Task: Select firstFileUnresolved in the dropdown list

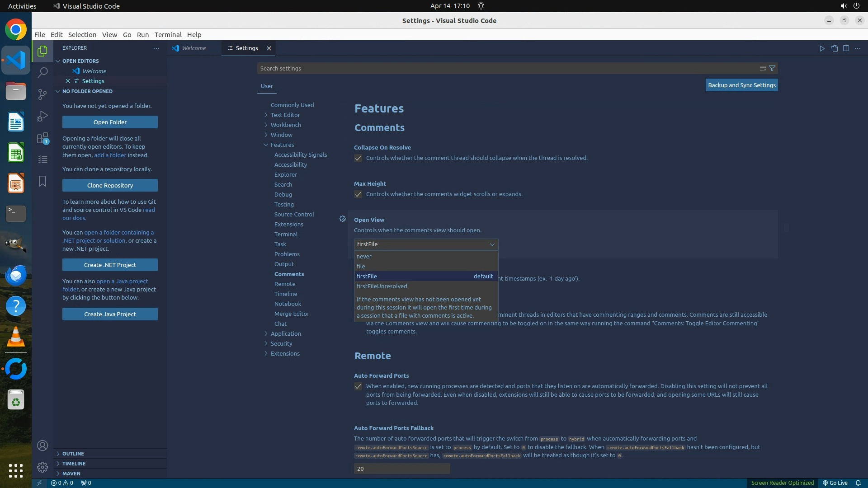Action: pos(382,286)
